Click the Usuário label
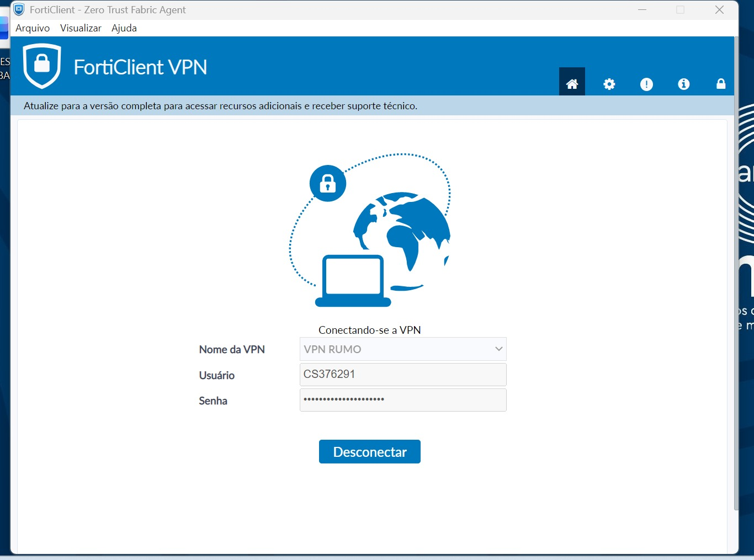 coord(217,375)
